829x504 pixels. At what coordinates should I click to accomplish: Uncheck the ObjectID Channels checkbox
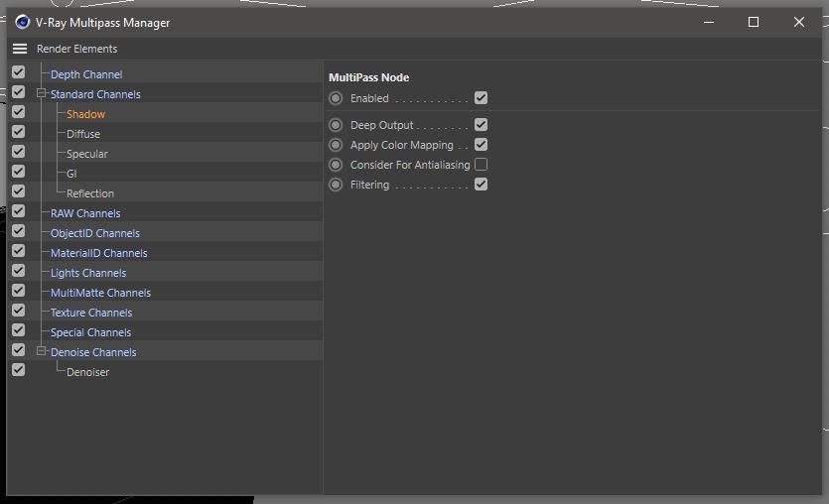(x=19, y=231)
